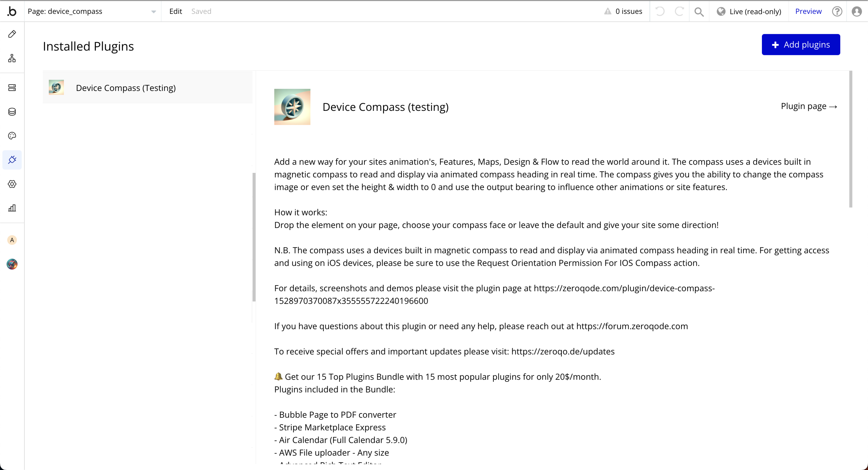
Task: Open the Plugins tab plug icon
Action: pos(12,160)
